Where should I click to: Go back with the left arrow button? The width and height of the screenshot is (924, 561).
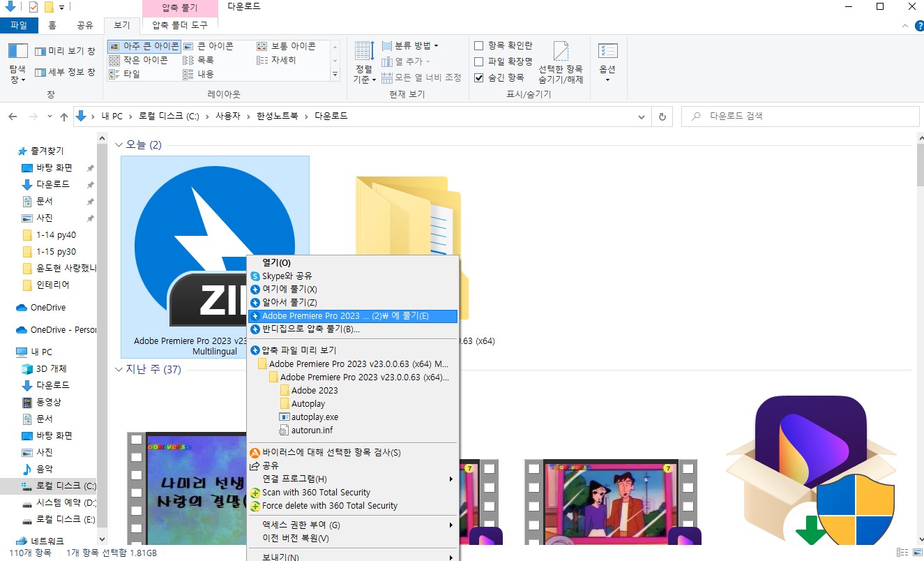(x=13, y=117)
